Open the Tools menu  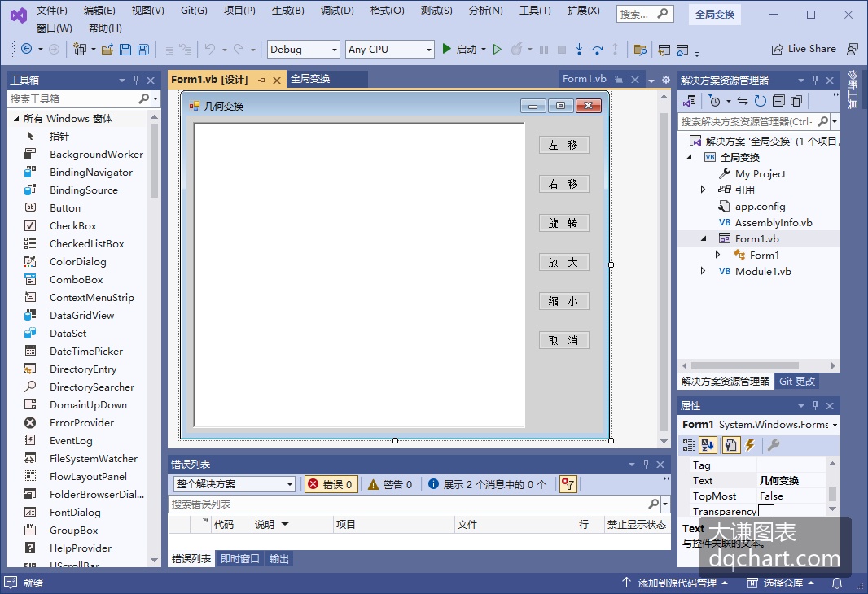tap(535, 11)
